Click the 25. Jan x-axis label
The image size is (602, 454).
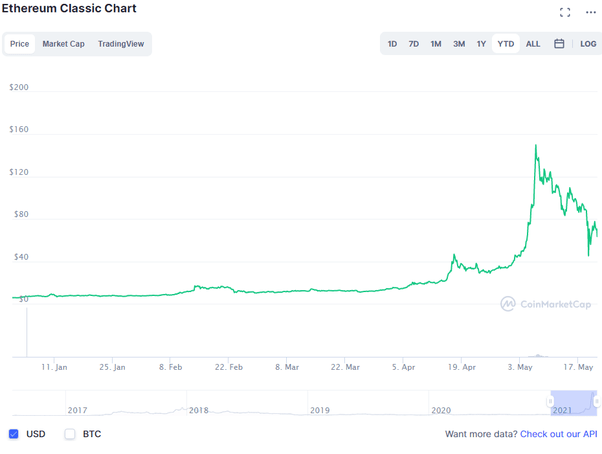pyautogui.click(x=112, y=367)
